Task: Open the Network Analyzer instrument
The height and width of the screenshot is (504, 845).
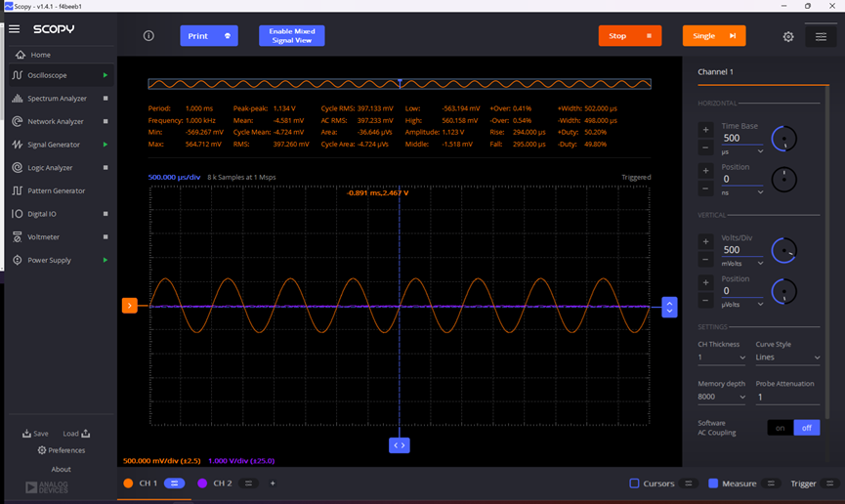Action: pyautogui.click(x=56, y=121)
